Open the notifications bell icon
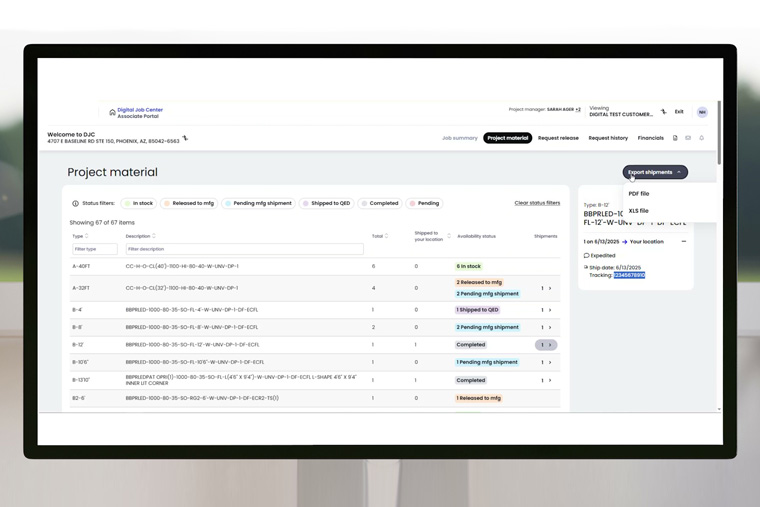Screen dimensions: 760x507 tap(701, 138)
